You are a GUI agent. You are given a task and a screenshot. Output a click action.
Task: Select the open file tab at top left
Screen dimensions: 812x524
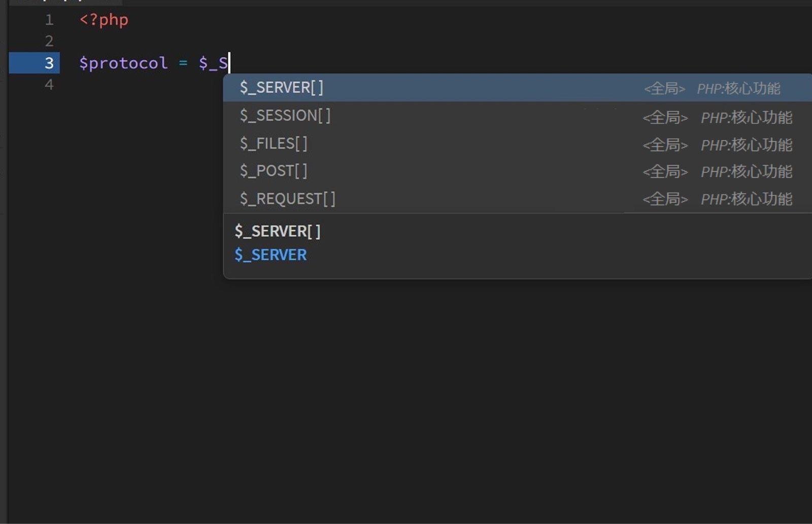tap(66, 2)
